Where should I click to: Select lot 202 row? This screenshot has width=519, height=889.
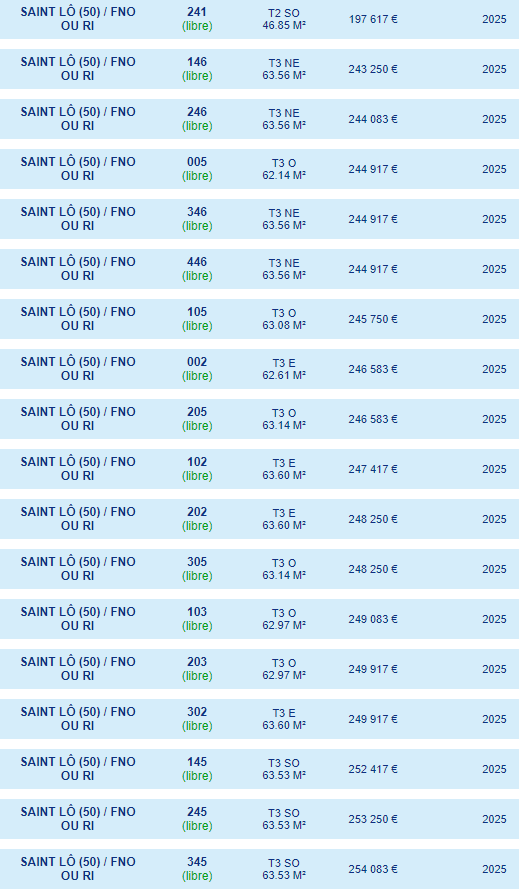click(x=259, y=519)
